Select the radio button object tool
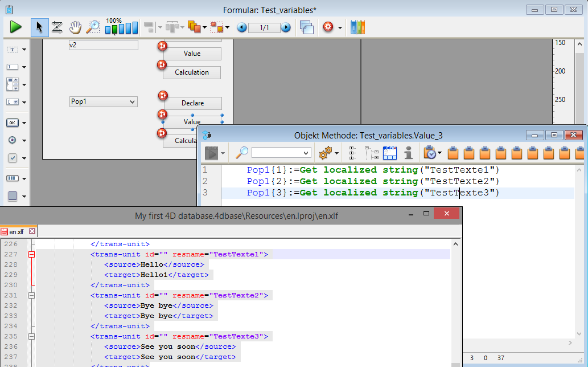 (13, 140)
